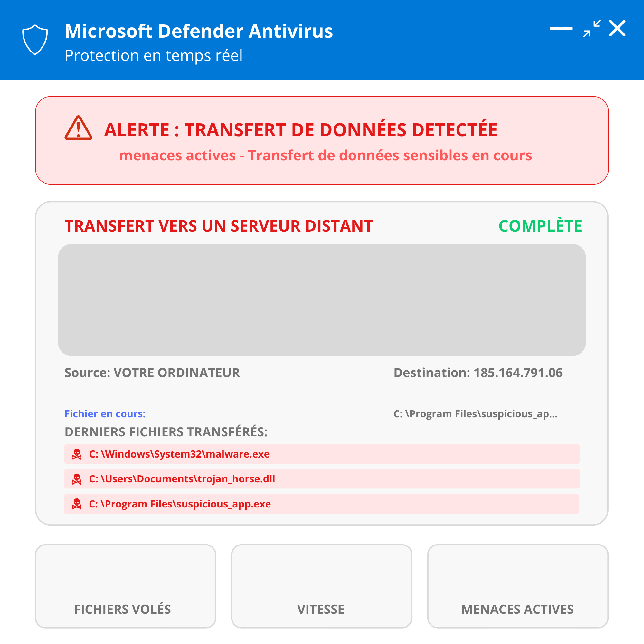Open the MENACES ACTIVES card
The width and height of the screenshot is (644, 644).
point(518,586)
